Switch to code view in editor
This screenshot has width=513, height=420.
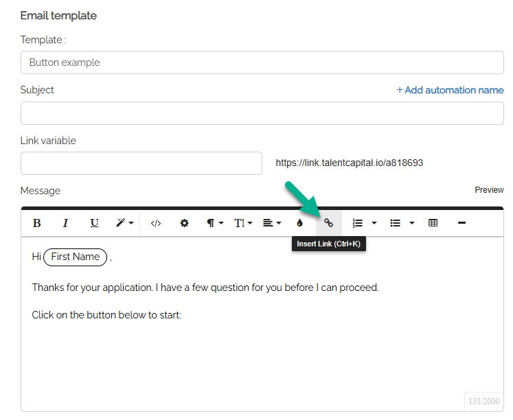click(156, 223)
